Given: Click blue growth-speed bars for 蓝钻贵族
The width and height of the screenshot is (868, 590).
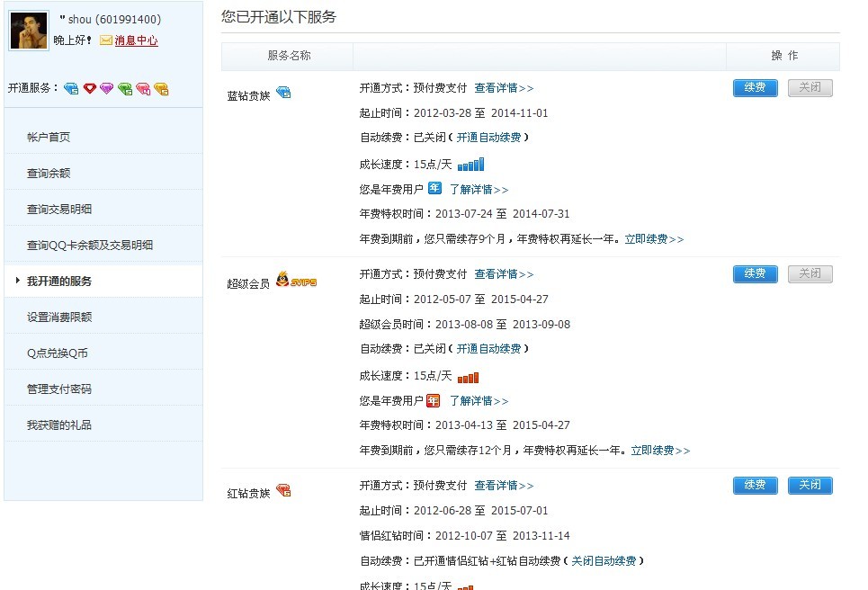Looking at the screenshot, I should click(x=471, y=165).
